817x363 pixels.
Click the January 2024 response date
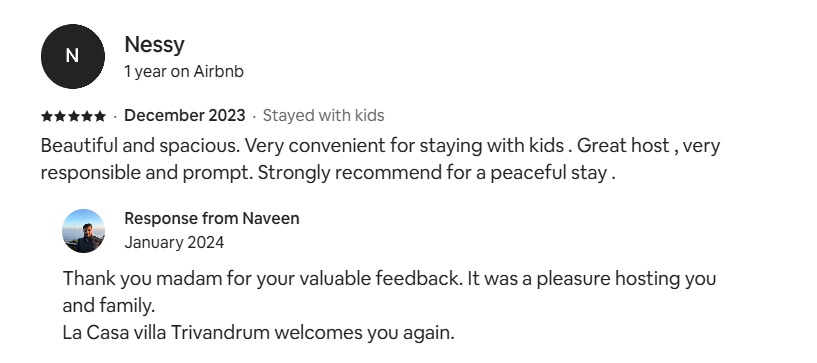pos(174,243)
